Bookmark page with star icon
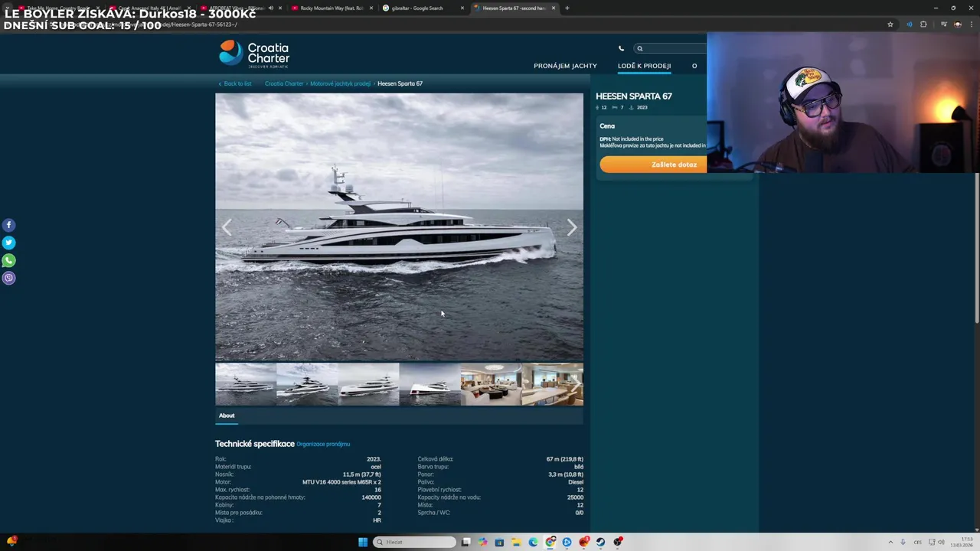 (890, 24)
